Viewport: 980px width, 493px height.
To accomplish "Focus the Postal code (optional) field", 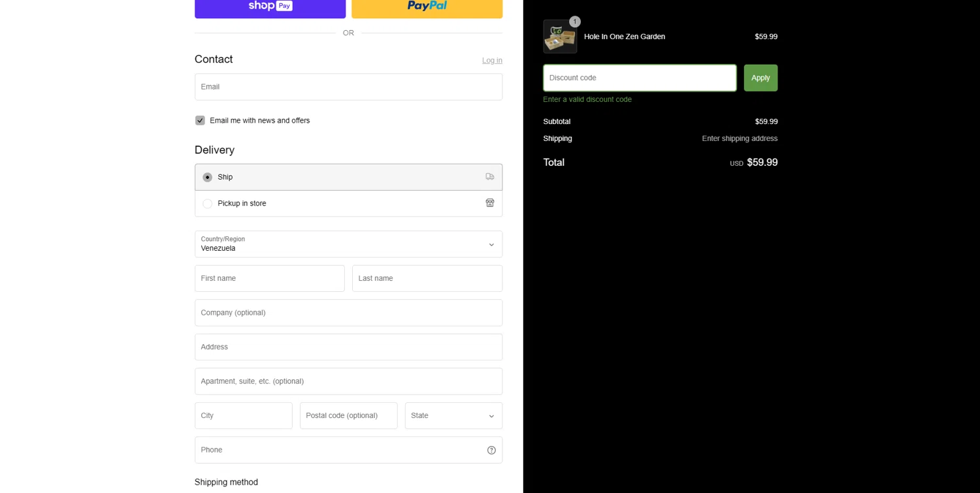I will click(x=348, y=416).
